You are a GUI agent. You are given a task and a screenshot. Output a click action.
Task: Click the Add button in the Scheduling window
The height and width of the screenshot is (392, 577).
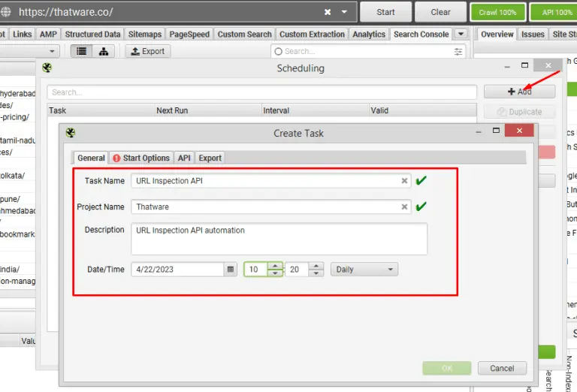(x=519, y=92)
